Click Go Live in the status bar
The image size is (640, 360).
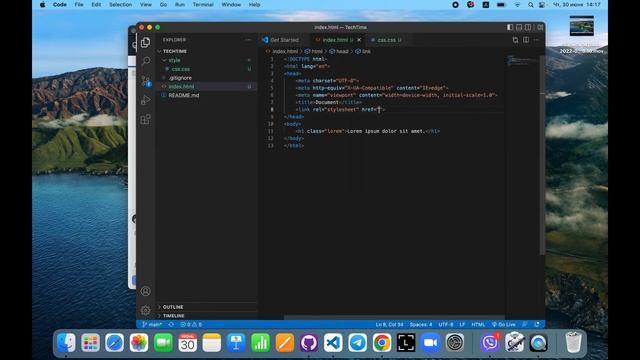504,324
